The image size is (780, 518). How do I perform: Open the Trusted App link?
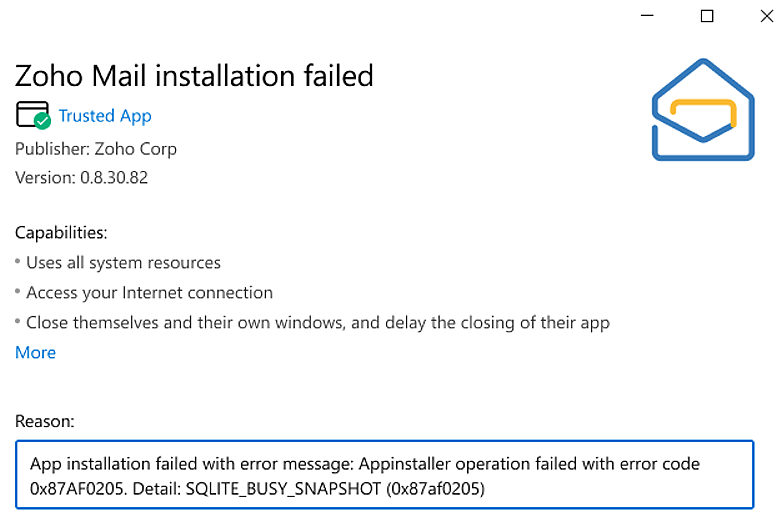coord(105,116)
